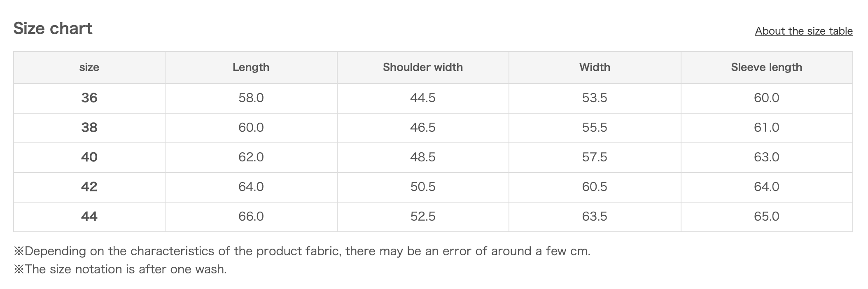Click the Sleeve length column header
868x289 pixels.
tap(766, 67)
